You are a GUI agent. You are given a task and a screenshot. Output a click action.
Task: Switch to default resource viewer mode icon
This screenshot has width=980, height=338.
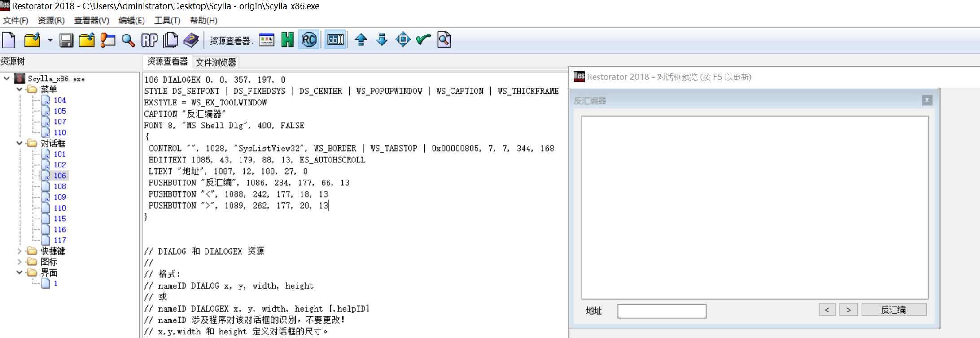tap(267, 40)
